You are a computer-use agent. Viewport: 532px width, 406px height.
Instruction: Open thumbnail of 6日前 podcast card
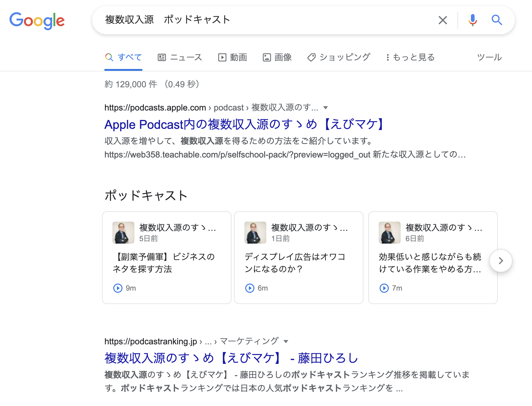[x=390, y=233]
